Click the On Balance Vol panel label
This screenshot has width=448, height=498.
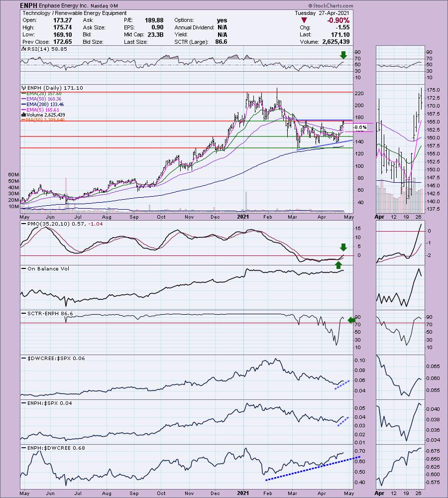tap(48, 269)
